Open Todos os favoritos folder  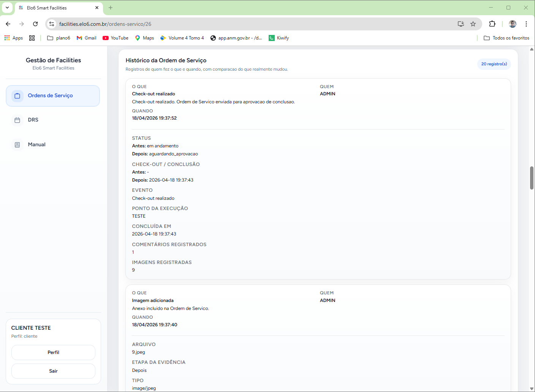507,38
